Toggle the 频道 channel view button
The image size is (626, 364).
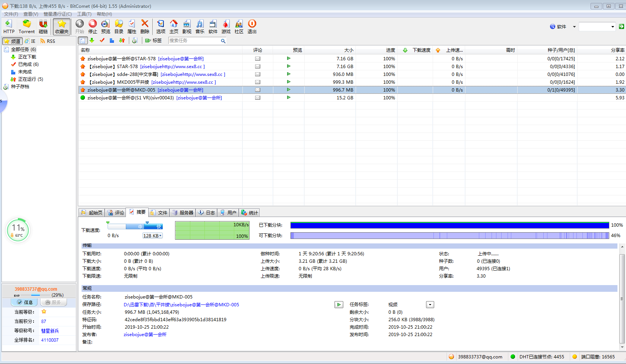[x=12, y=41]
